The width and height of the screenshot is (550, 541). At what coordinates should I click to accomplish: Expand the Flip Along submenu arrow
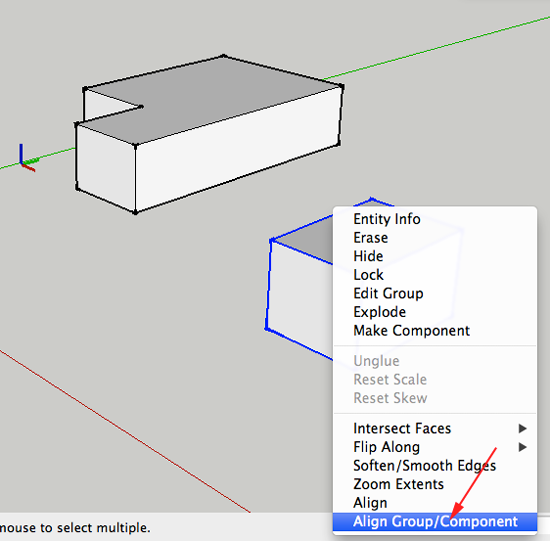coord(522,447)
